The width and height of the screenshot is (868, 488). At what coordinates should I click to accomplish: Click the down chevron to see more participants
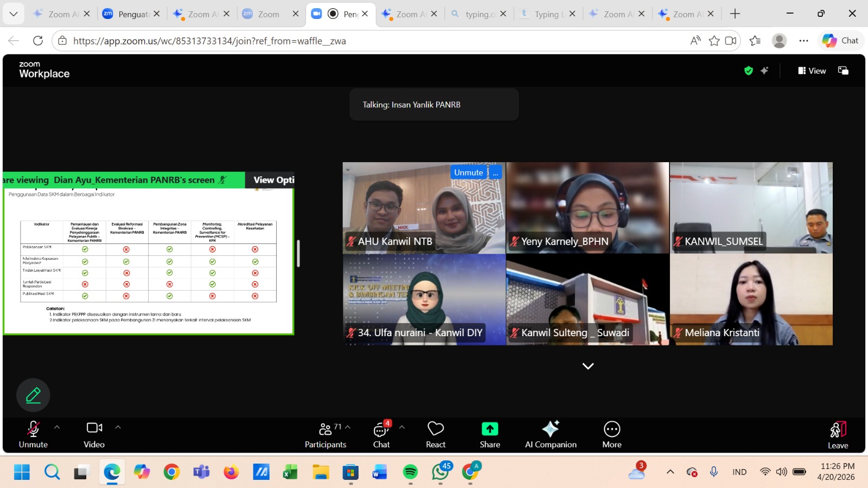click(x=588, y=365)
